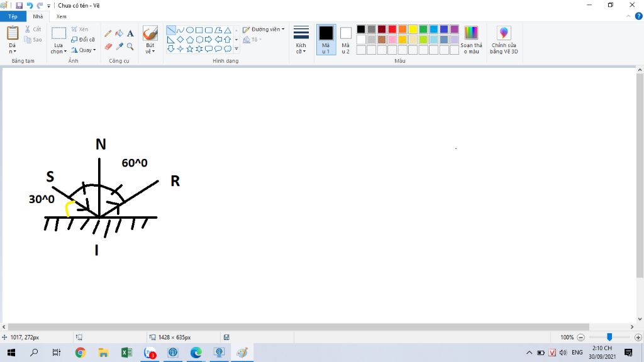Select the Color picker eyedropper tool
This screenshot has width=644, height=362.
click(119, 47)
